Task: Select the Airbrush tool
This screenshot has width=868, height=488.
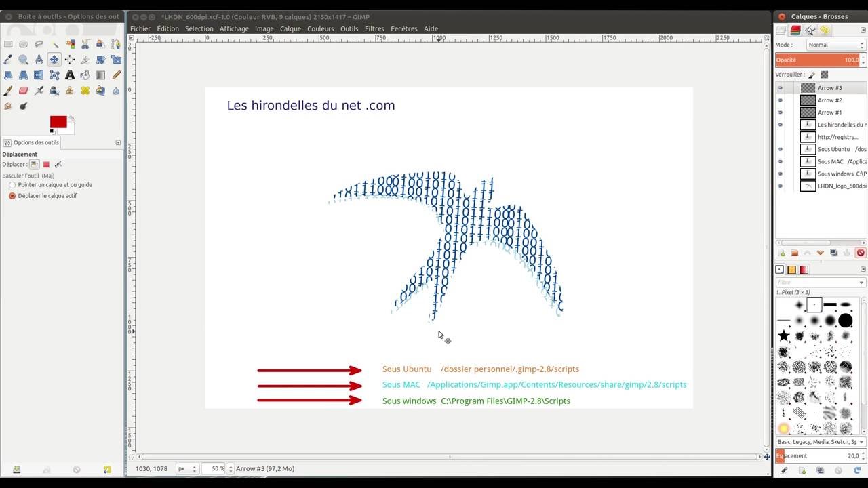Action: (39, 91)
